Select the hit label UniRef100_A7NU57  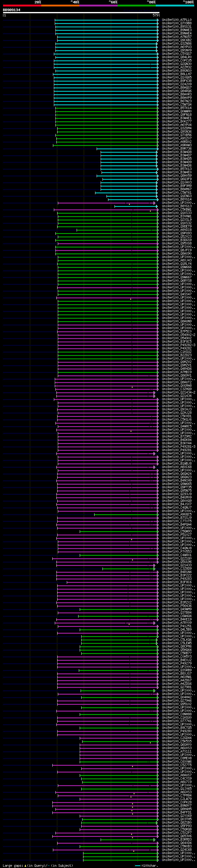[177, 37]
